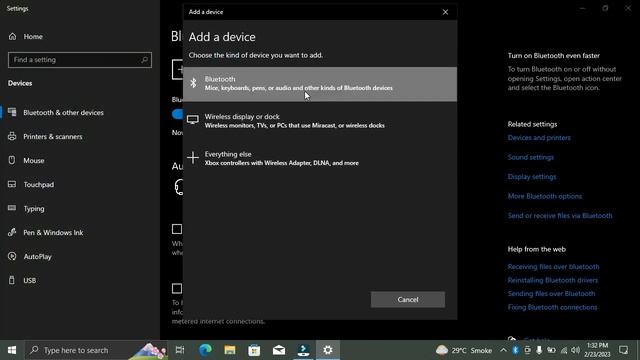The width and height of the screenshot is (640, 360).
Task: Open Mail app from taskbar
Action: coord(279,350)
